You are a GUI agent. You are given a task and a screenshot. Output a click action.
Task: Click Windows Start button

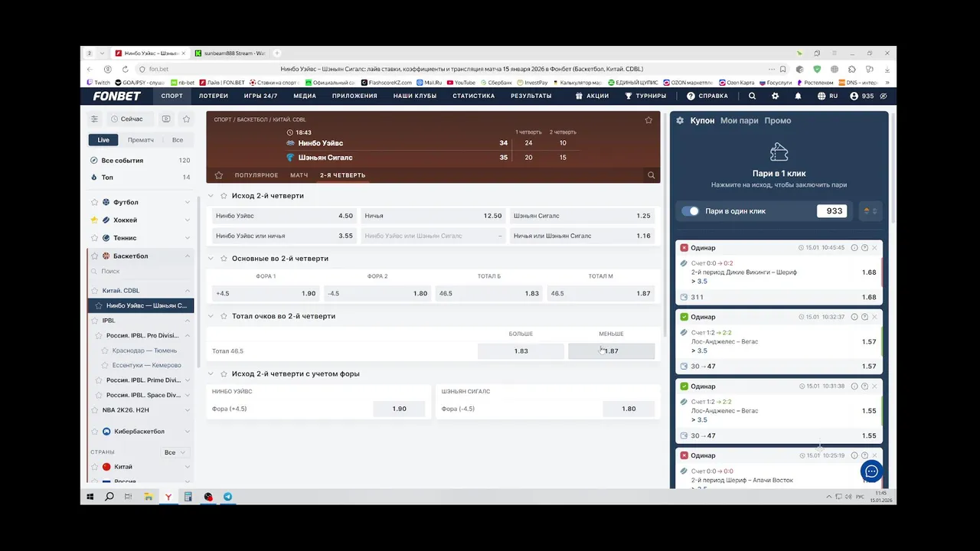[x=90, y=497]
